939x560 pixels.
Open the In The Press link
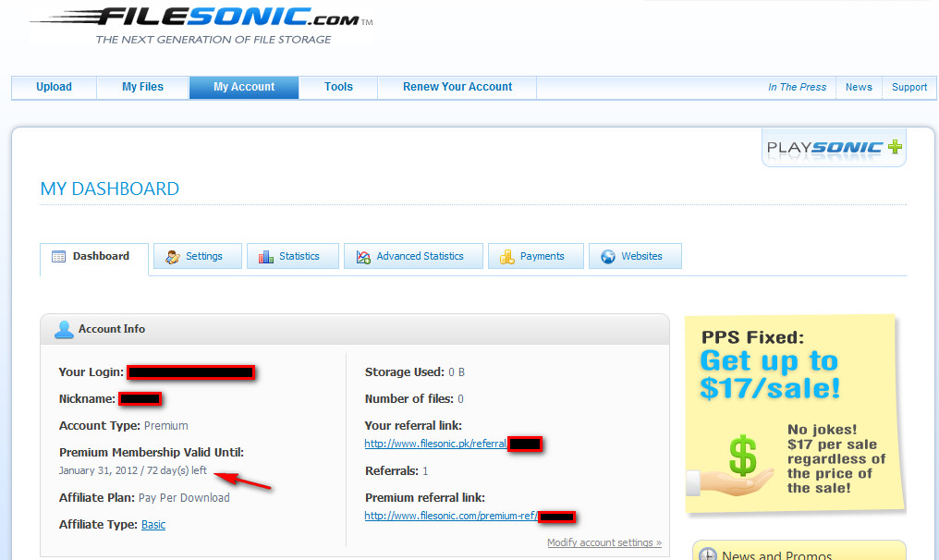pyautogui.click(x=797, y=88)
